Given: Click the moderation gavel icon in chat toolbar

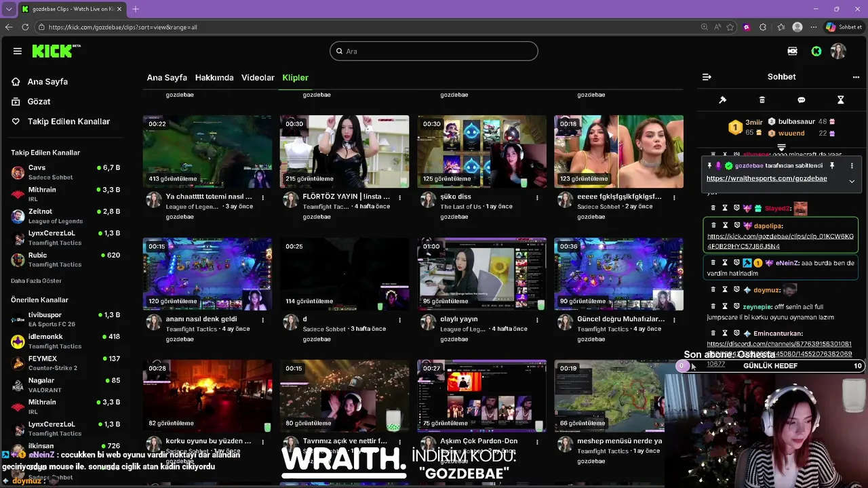Looking at the screenshot, I should pyautogui.click(x=723, y=100).
